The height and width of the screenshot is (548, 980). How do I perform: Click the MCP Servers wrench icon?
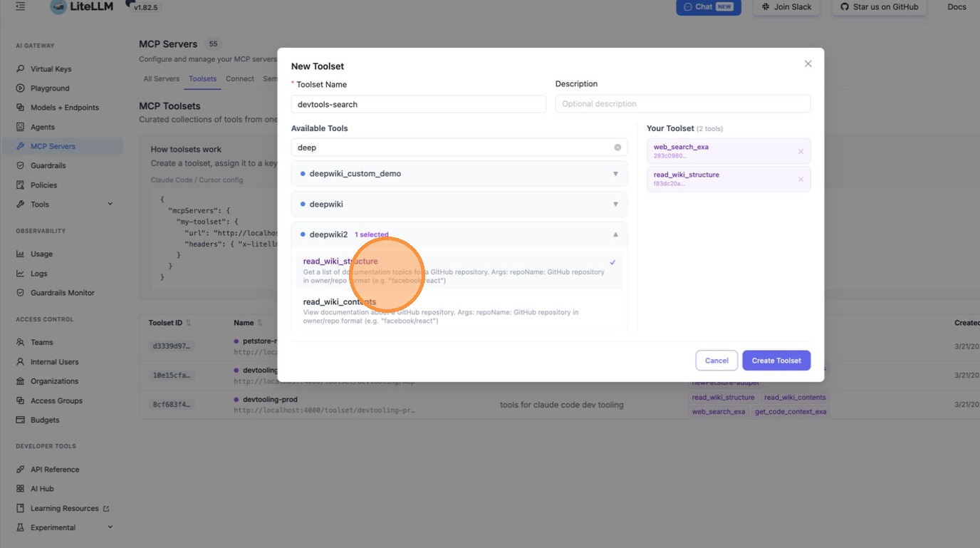pyautogui.click(x=20, y=146)
